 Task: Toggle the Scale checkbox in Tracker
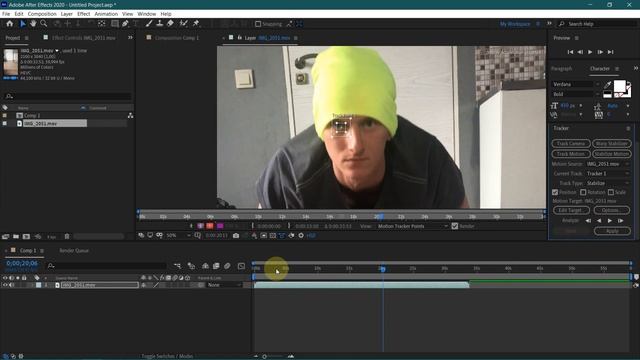coord(611,192)
